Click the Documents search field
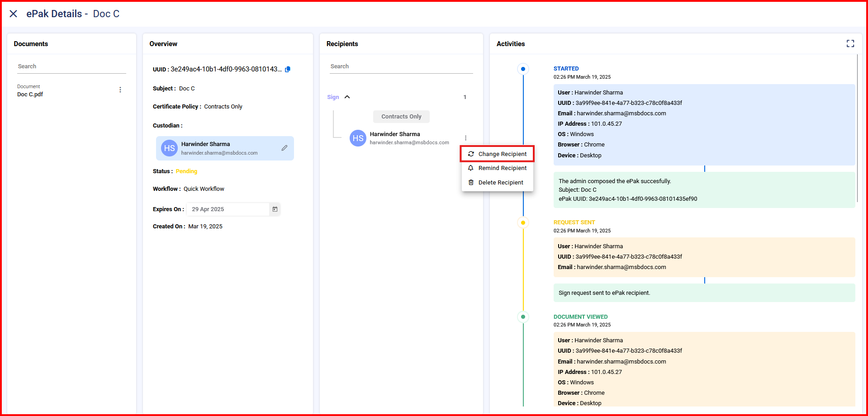Screen dimensions: 868x416 (71, 66)
